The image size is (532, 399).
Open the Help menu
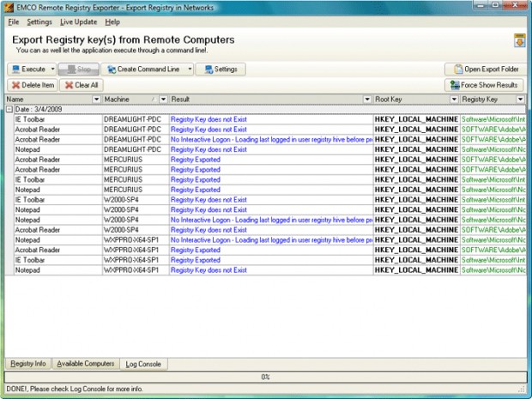[x=112, y=22]
